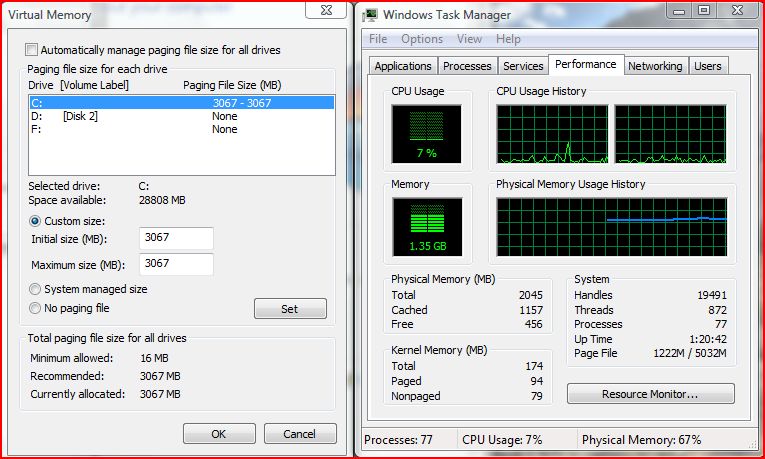
Task: Click the Space available 28808 MB value
Action: pyautogui.click(x=162, y=200)
